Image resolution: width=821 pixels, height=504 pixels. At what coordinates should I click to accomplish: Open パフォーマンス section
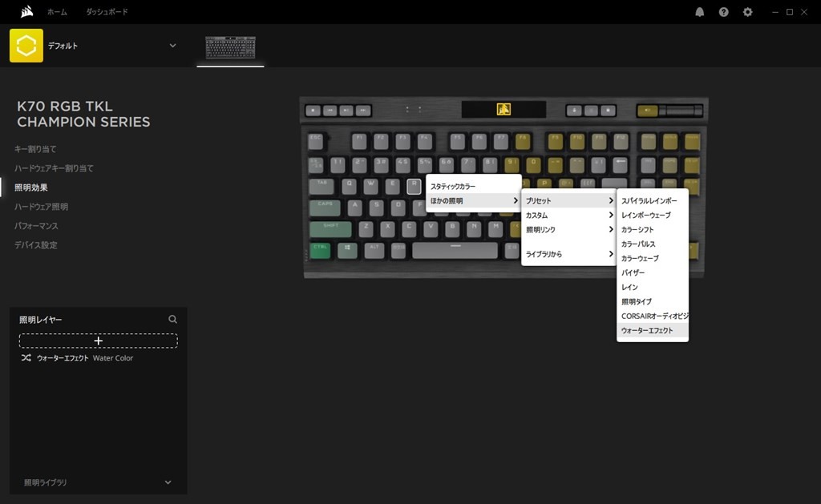(36, 226)
